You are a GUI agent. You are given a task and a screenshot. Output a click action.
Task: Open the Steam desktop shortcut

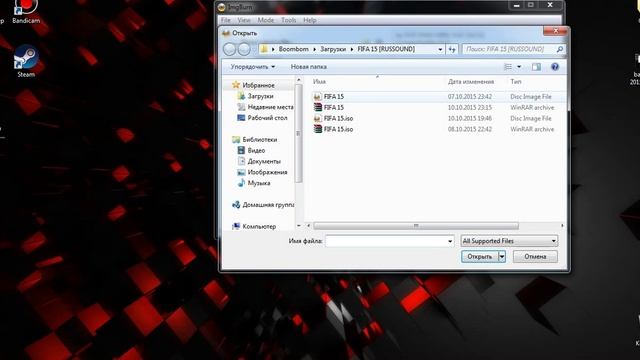[26, 61]
